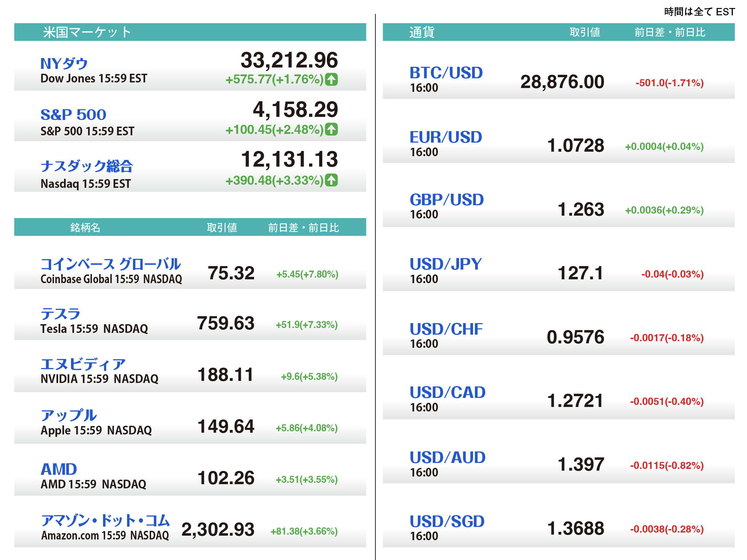Screen dimensions: 747x560
Task: Click the Tesla price value 759.63
Action: pyautogui.click(x=226, y=323)
